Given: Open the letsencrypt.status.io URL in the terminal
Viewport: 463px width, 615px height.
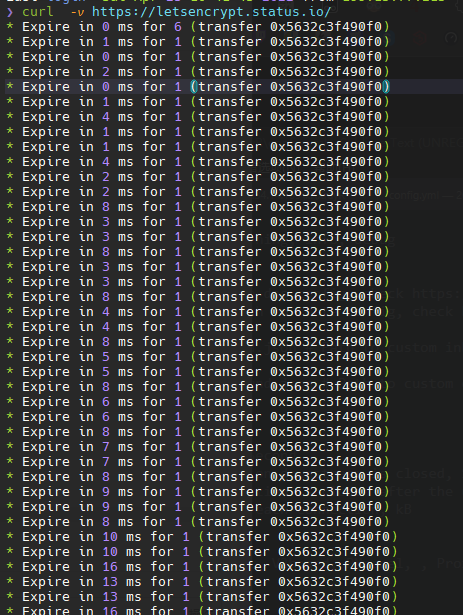Looking at the screenshot, I should tap(211, 12).
